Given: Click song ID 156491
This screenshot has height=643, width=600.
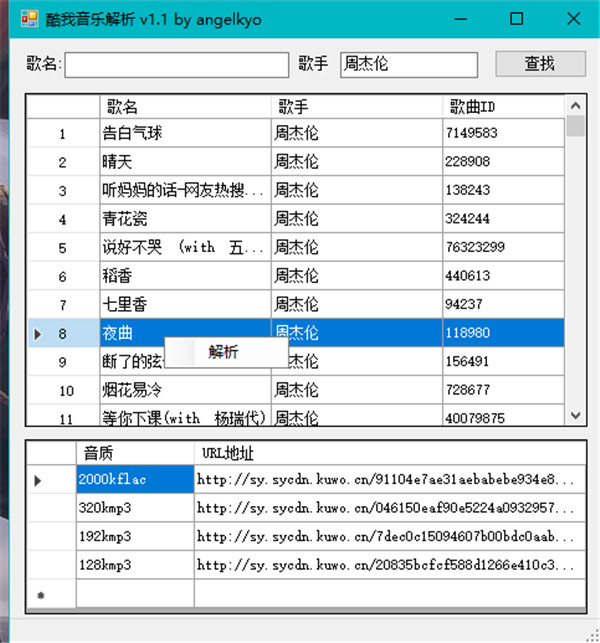Looking at the screenshot, I should [504, 361].
